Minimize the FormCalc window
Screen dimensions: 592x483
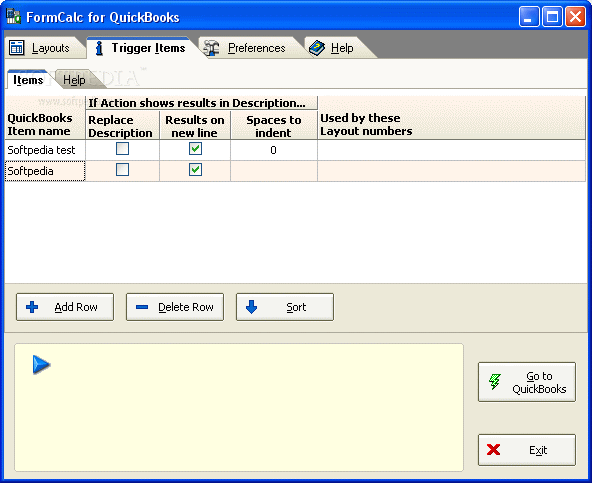pyautogui.click(x=529, y=17)
